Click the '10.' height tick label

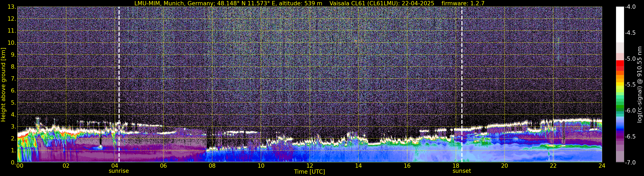coord(12,43)
